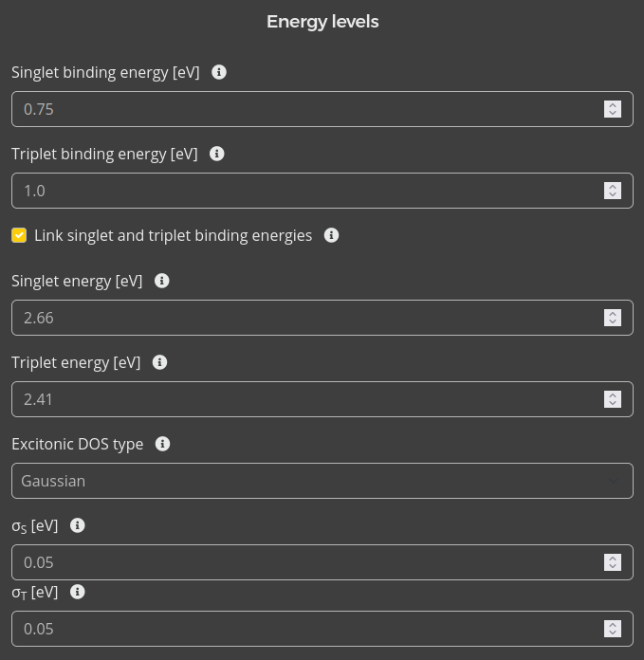
Task: Decrease σT value with down arrow
Action: (613, 633)
